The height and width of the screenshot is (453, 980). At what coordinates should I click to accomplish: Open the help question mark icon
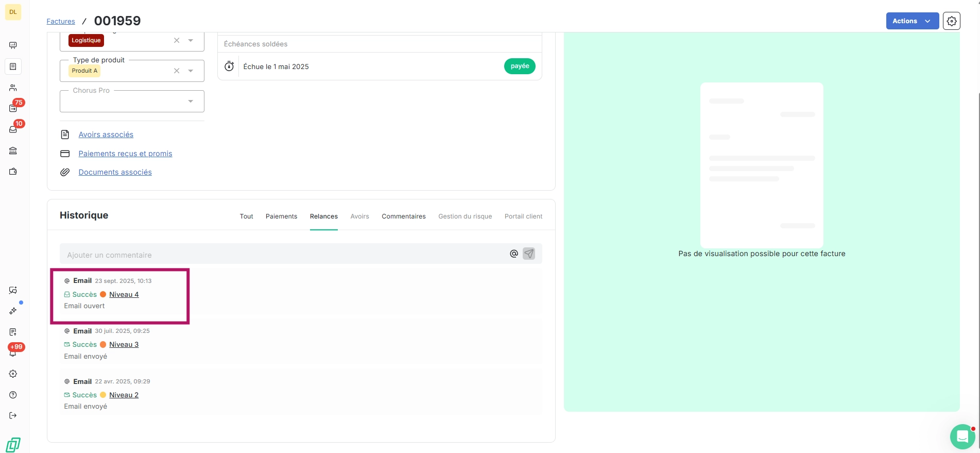pos(13,395)
